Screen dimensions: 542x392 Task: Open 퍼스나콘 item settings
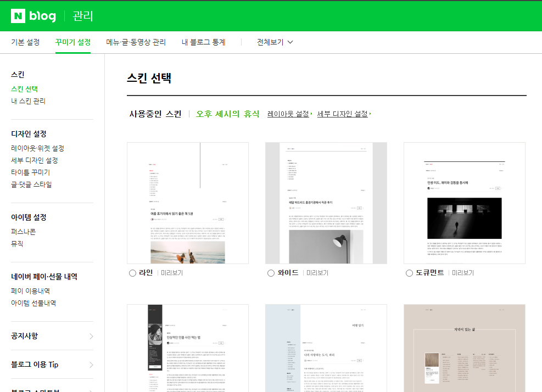(23, 232)
